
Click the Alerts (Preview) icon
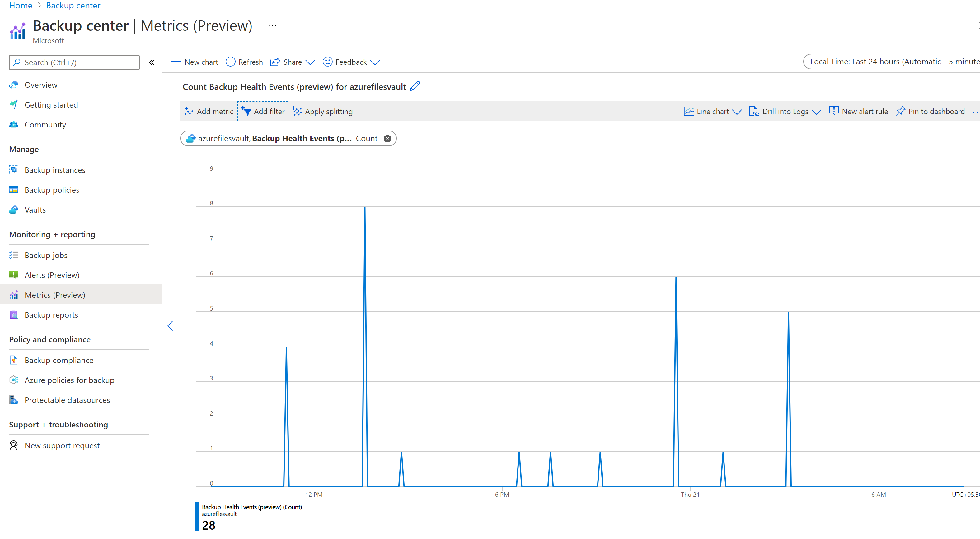[x=14, y=275]
